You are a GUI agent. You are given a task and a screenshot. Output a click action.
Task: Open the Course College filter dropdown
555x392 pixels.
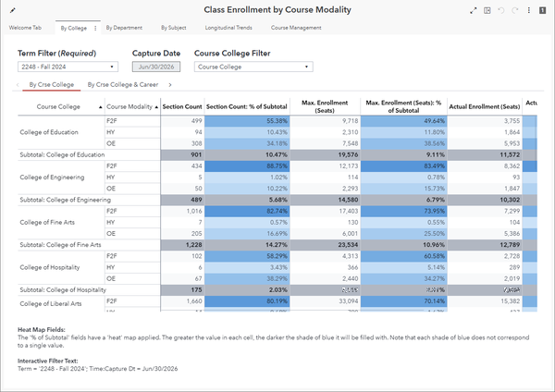[x=253, y=67]
